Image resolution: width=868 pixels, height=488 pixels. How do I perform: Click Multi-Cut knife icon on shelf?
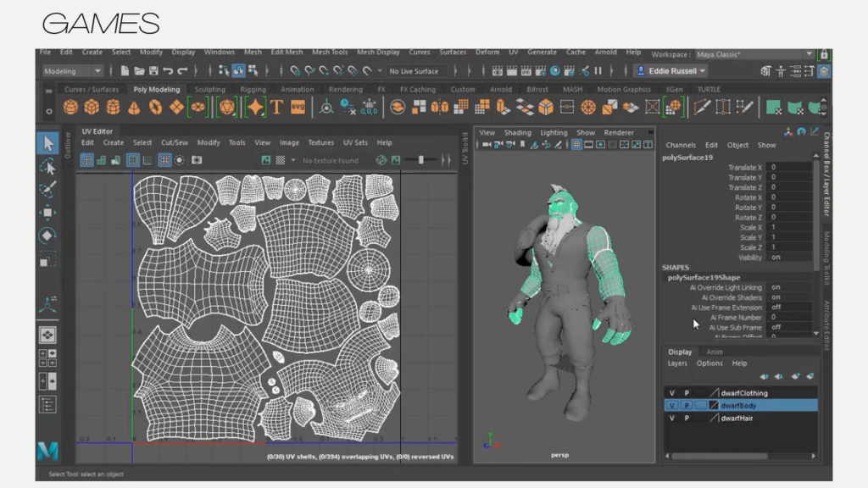click(x=702, y=107)
